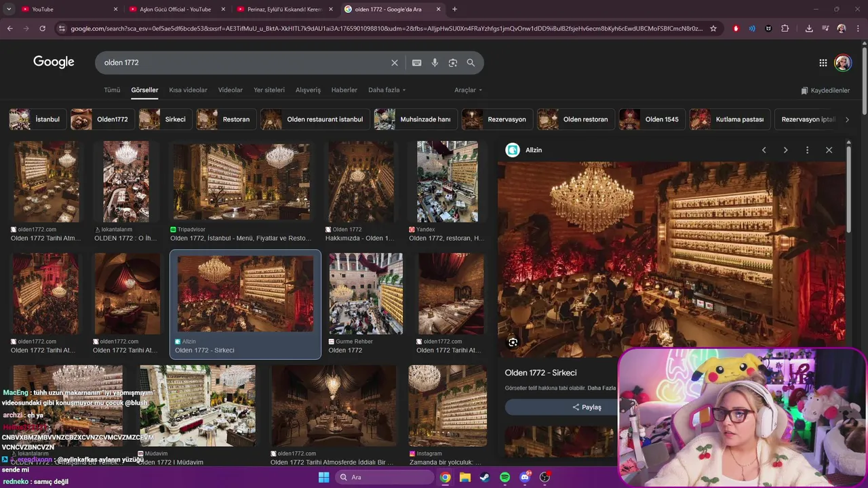
Task: Search by image with camera icon
Action: (x=453, y=62)
